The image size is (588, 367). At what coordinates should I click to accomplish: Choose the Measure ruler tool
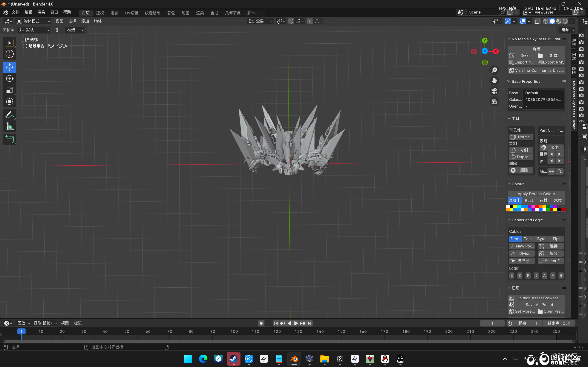point(9,126)
